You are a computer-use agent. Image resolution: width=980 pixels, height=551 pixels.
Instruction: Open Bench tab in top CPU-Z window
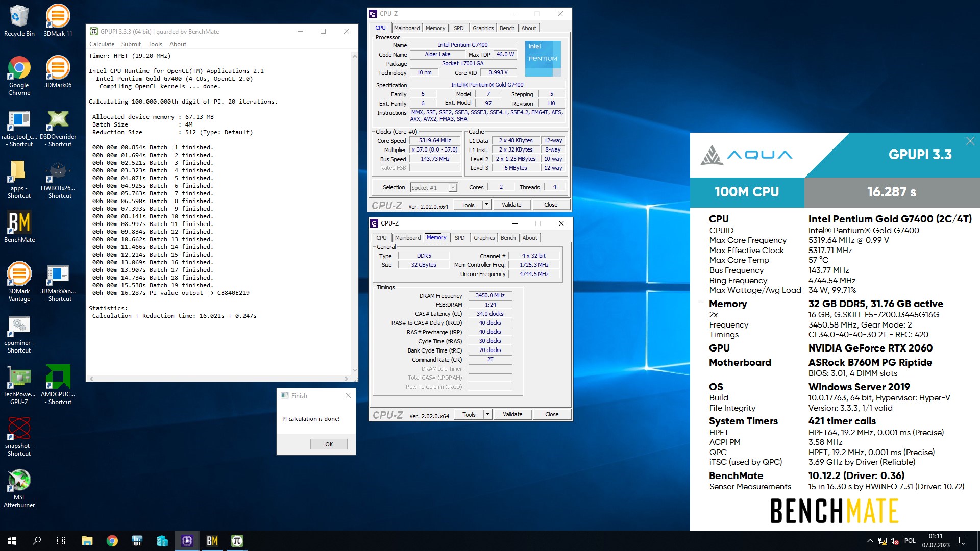pos(507,28)
